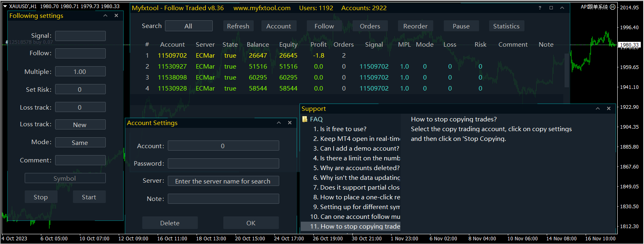Collapse the Support panel
Image resolution: width=644 pixels, height=244 pixels.
coord(598,108)
